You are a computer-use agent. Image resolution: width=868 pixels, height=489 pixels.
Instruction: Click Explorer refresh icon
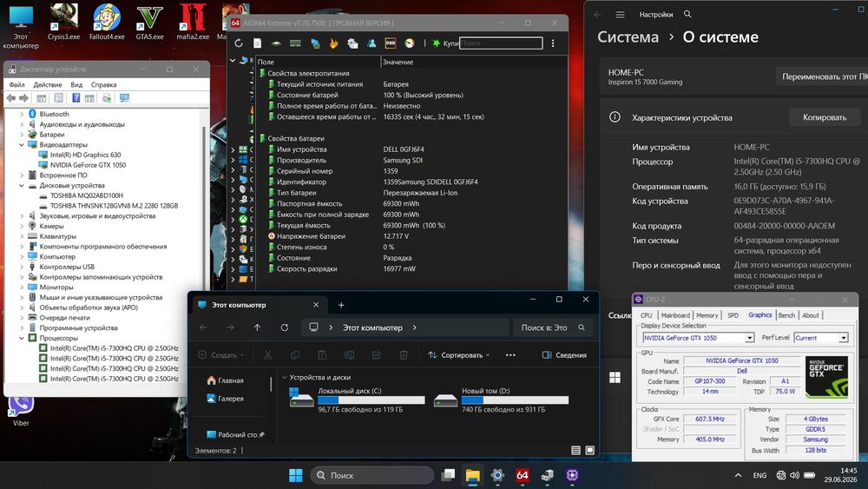coord(285,327)
